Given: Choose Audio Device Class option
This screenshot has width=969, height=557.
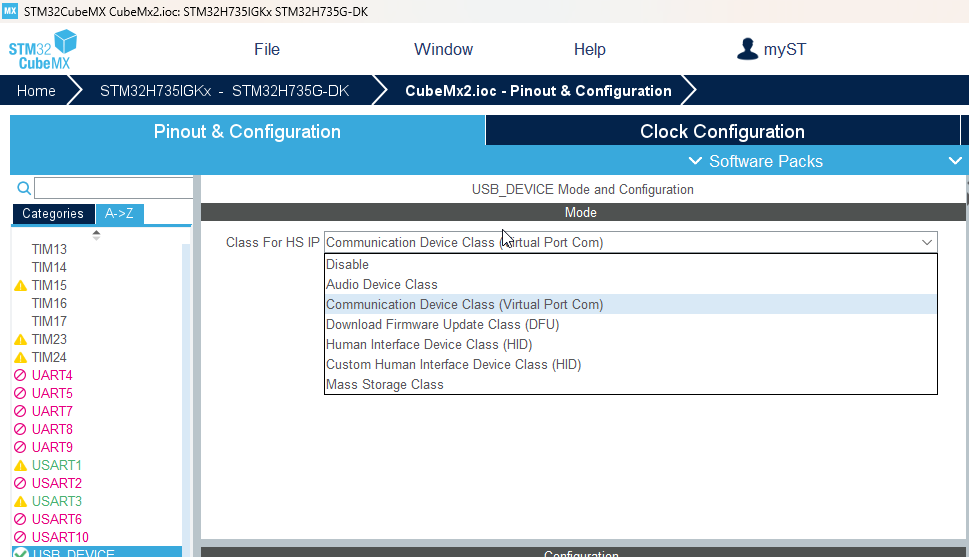Looking at the screenshot, I should [x=630, y=284].
